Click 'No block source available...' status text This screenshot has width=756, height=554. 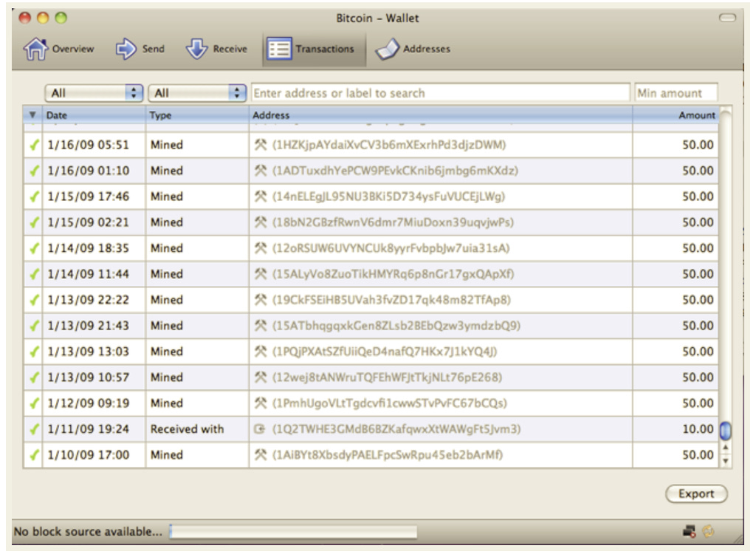(x=88, y=532)
